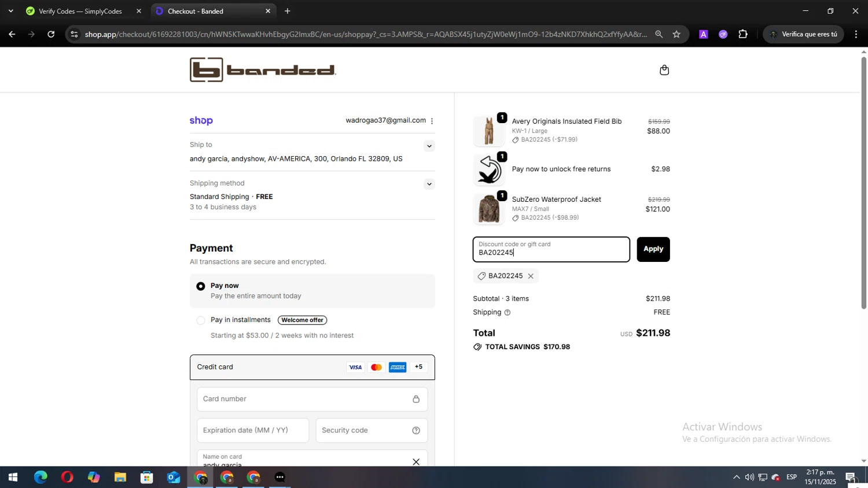Click the Total Savings tag icon
The width and height of the screenshot is (868, 488).
pos(477,347)
